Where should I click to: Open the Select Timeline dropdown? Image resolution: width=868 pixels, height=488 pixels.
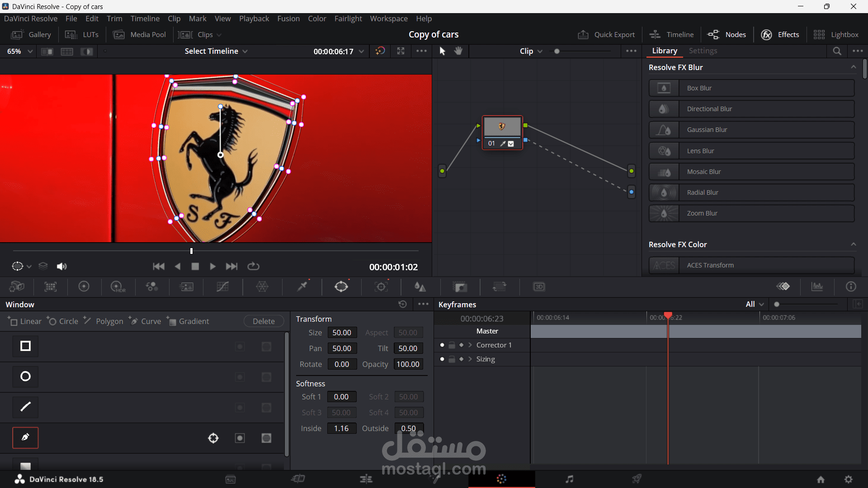click(x=216, y=51)
